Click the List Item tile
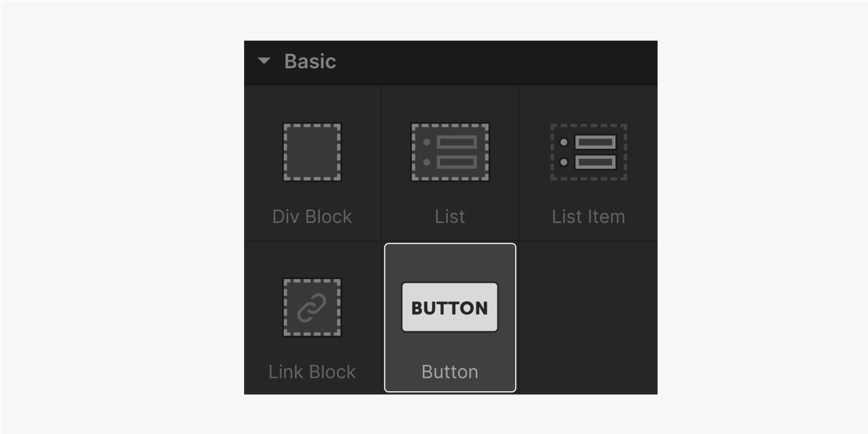 588,162
